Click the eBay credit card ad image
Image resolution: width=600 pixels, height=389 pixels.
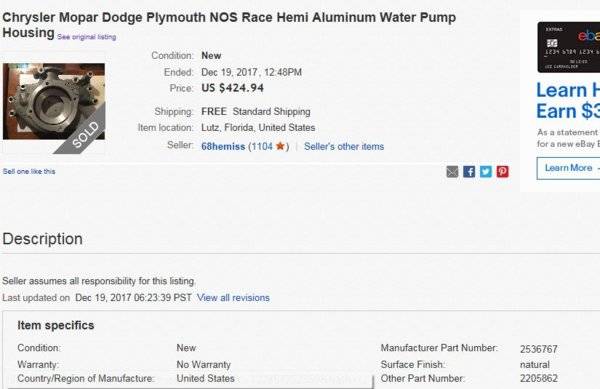click(569, 47)
